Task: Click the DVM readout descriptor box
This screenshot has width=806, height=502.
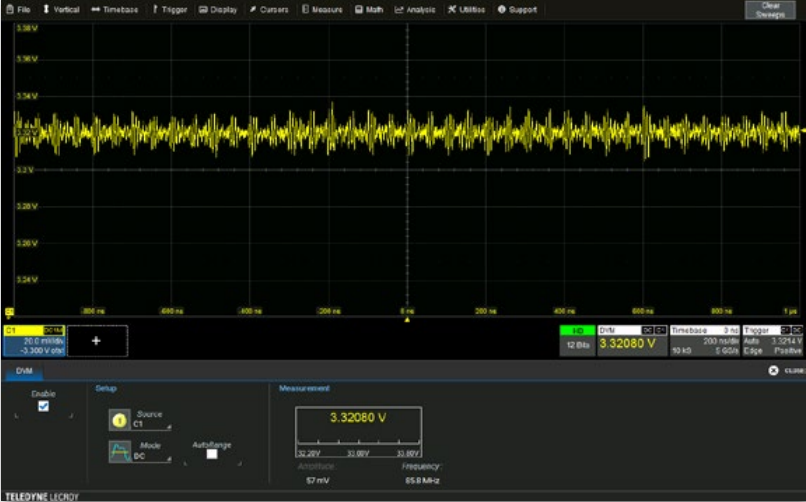Action: tap(631, 340)
